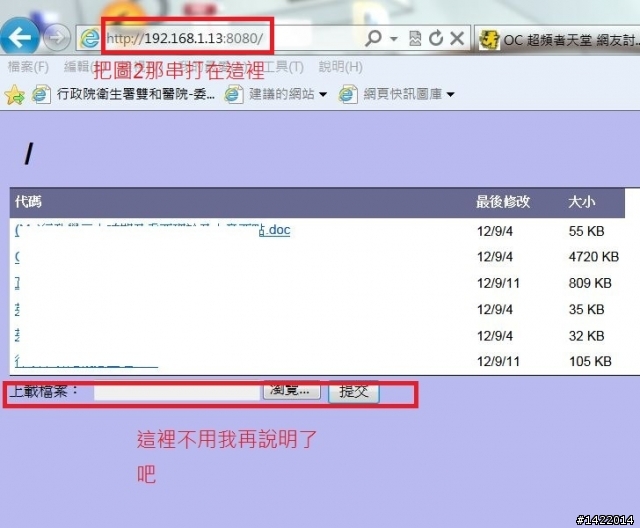Click the OC 超頻者天堂 tab favicon

pos(488,40)
